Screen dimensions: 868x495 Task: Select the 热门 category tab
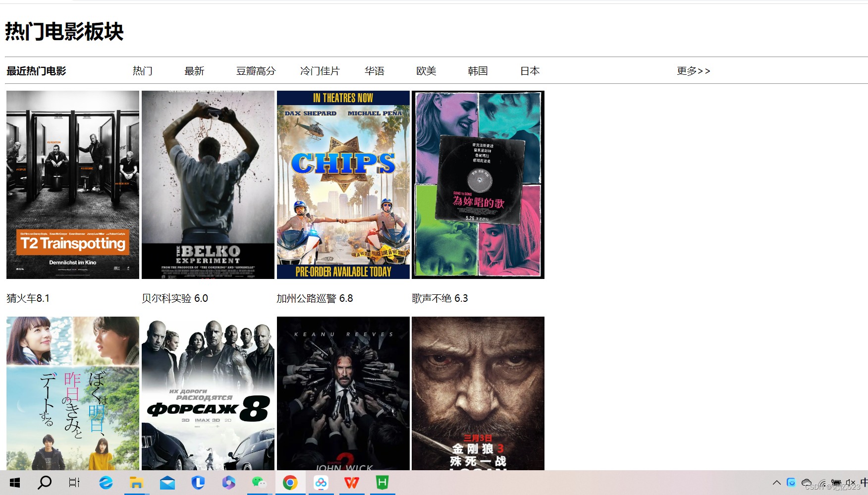click(x=143, y=71)
